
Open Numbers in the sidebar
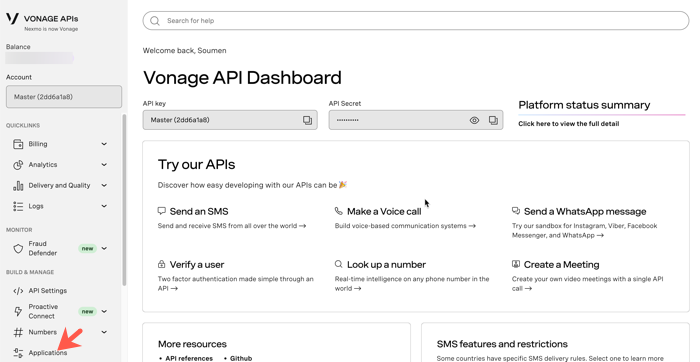click(x=43, y=332)
